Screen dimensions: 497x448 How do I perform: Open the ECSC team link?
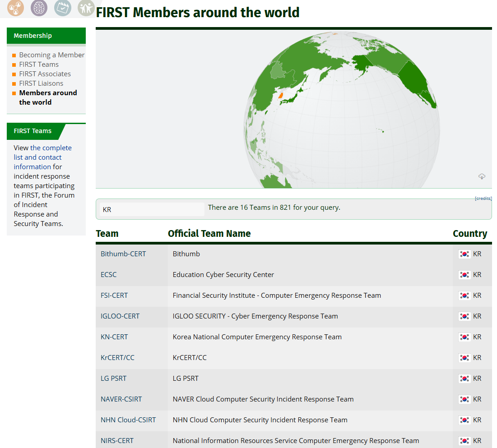pyautogui.click(x=109, y=275)
